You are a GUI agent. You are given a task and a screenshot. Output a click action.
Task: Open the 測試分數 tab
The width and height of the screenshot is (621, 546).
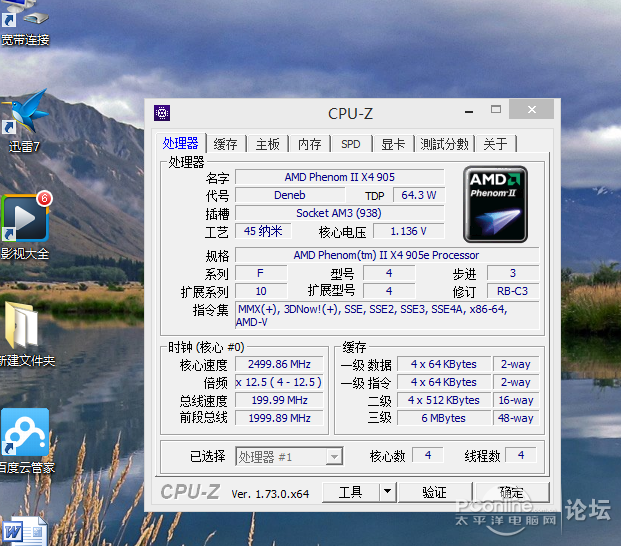pyautogui.click(x=444, y=144)
